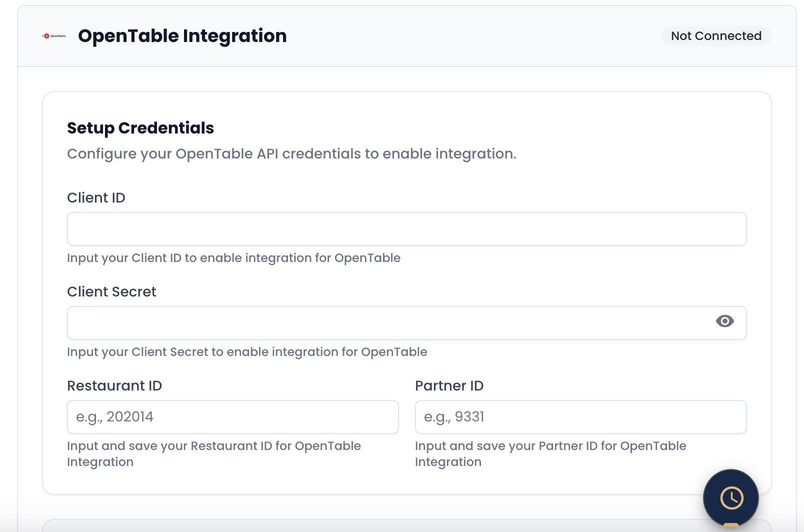Click the 'Configure your OpenTable API credentials' description

click(x=291, y=154)
